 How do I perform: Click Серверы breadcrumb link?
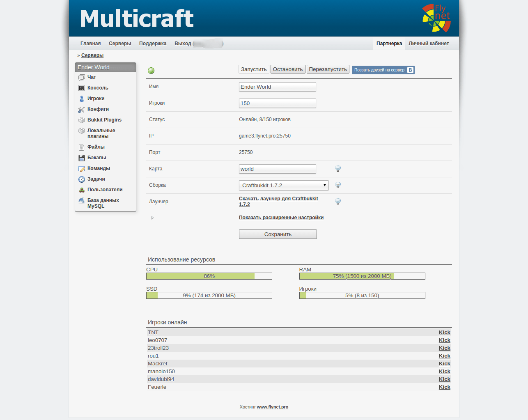[92, 55]
